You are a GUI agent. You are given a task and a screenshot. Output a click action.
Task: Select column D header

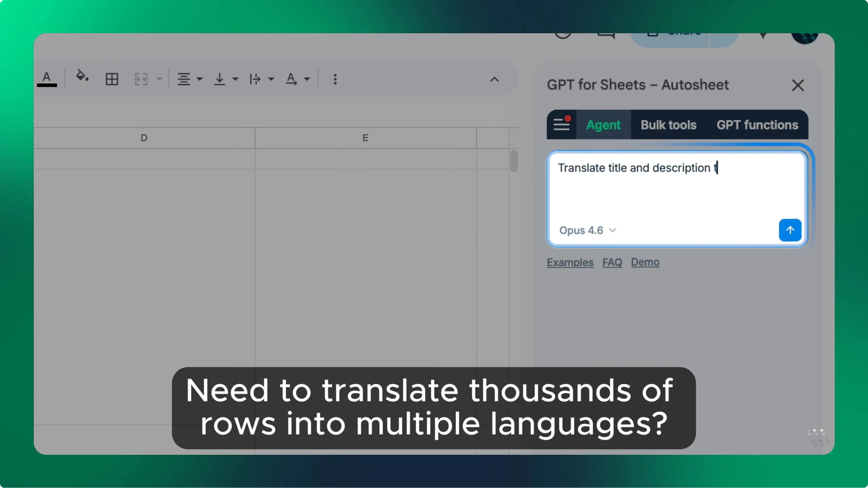144,138
